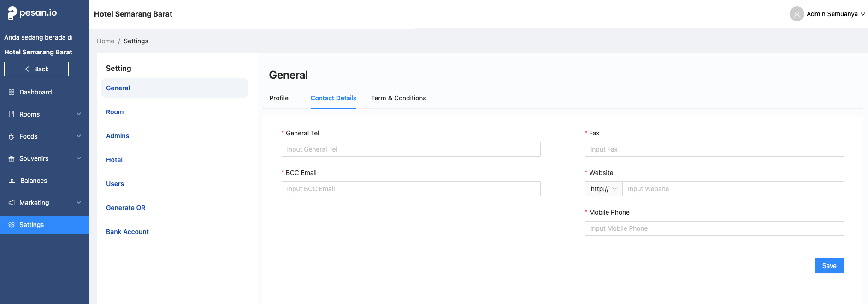Click the pesan.io logo icon
This screenshot has width=868, height=304.
[x=12, y=13]
